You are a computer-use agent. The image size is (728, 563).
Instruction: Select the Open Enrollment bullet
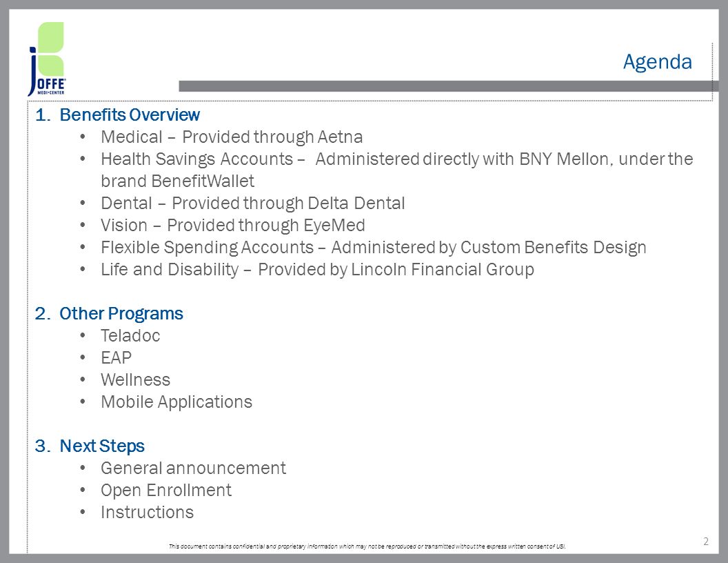pyautogui.click(x=165, y=490)
